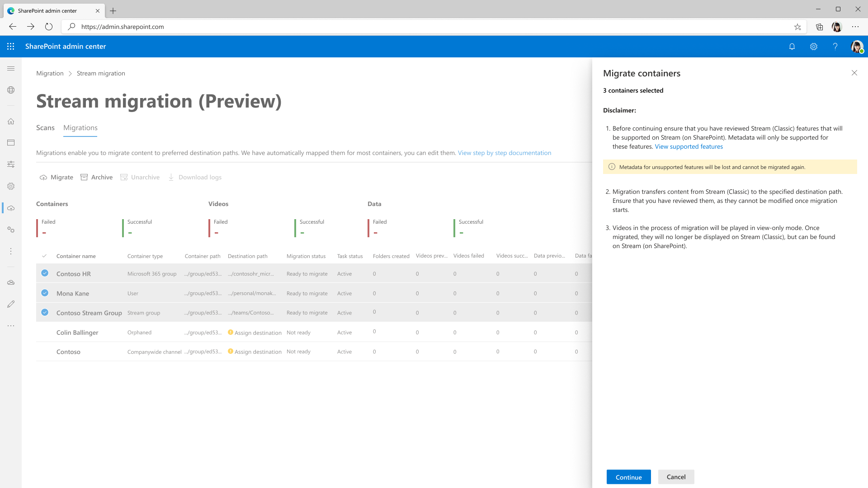This screenshot has height=488, width=868.
Task: Click the settings gear icon
Action: coord(813,46)
